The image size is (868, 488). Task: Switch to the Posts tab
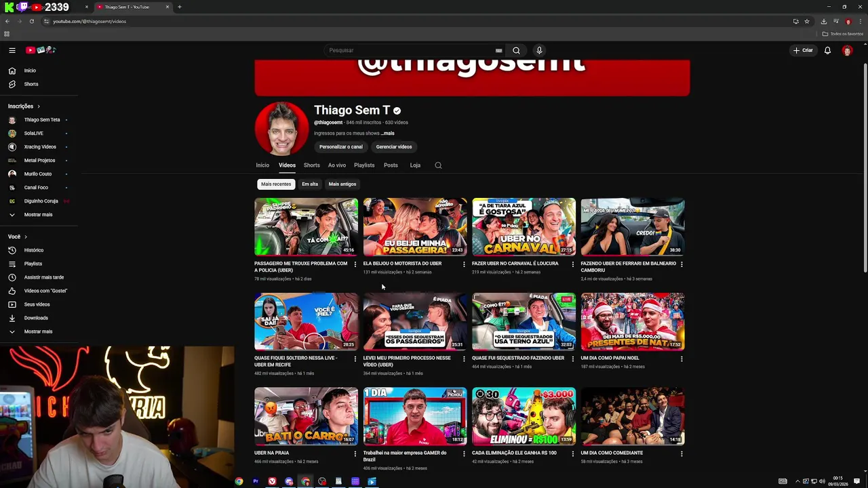point(391,165)
